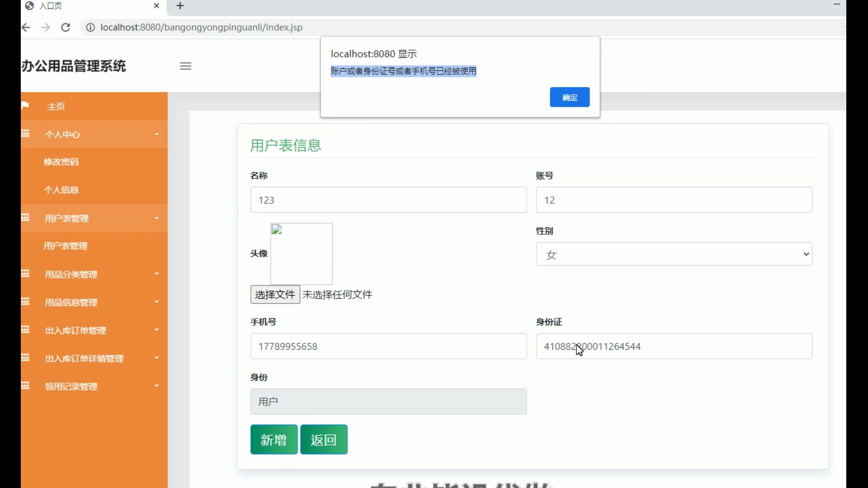This screenshot has width=868, height=488.
Task: Click the 返回 button
Action: coord(324,439)
